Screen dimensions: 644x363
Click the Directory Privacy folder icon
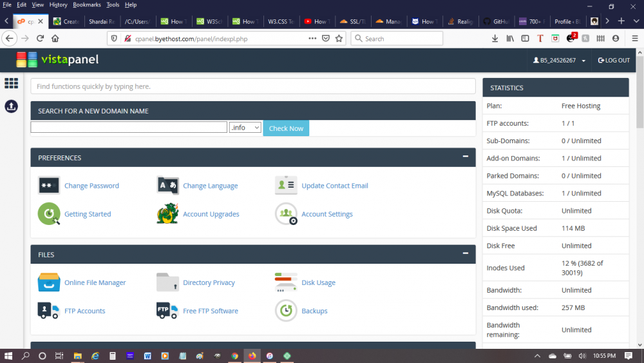[x=167, y=282]
